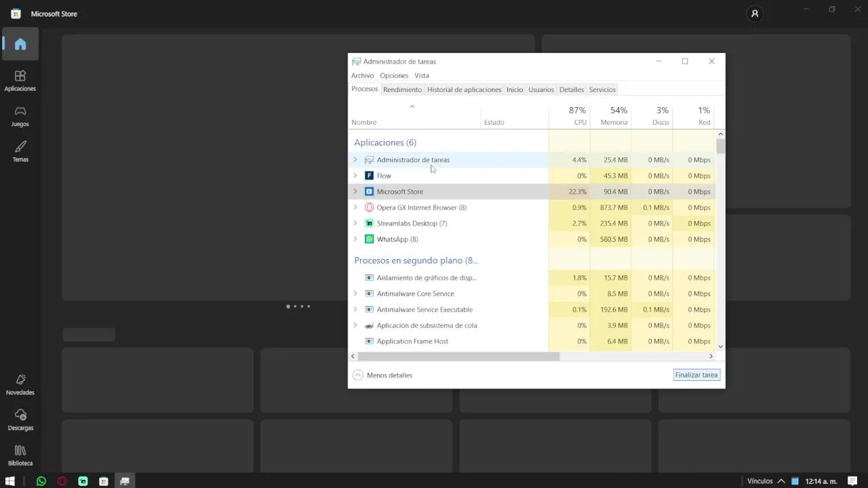The image size is (868, 488).
Task: Switch to Historial de aplicaciones tab
Action: 464,89
